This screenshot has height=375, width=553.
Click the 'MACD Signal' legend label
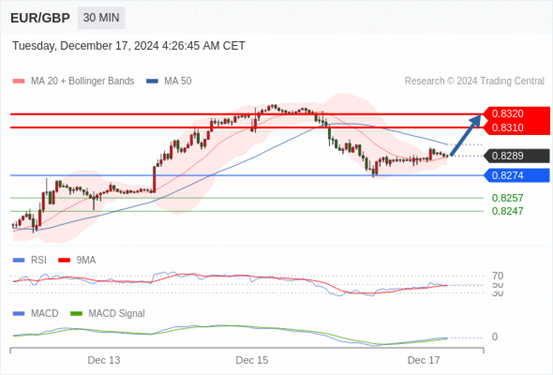pos(116,313)
